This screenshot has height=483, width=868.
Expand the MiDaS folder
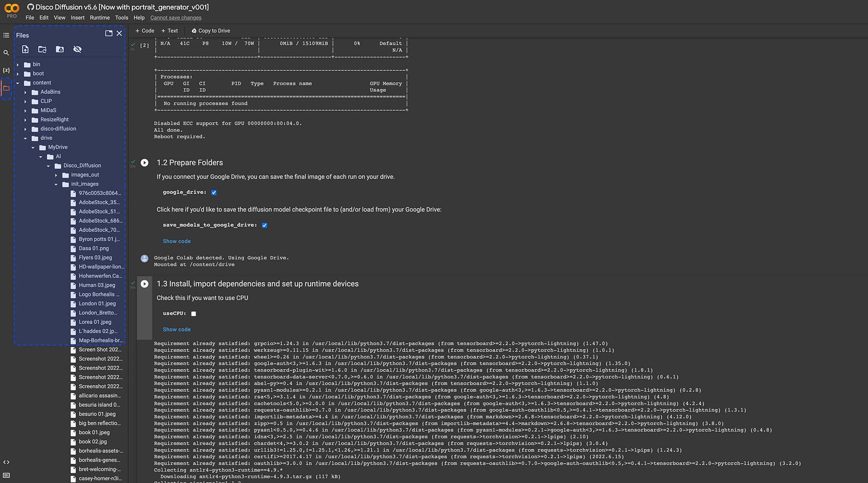(26, 110)
